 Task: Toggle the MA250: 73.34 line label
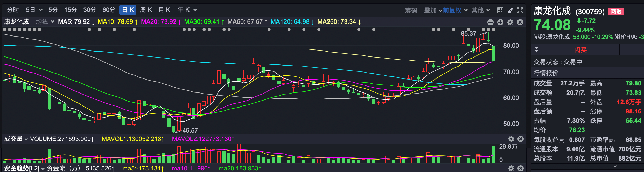click(339, 22)
